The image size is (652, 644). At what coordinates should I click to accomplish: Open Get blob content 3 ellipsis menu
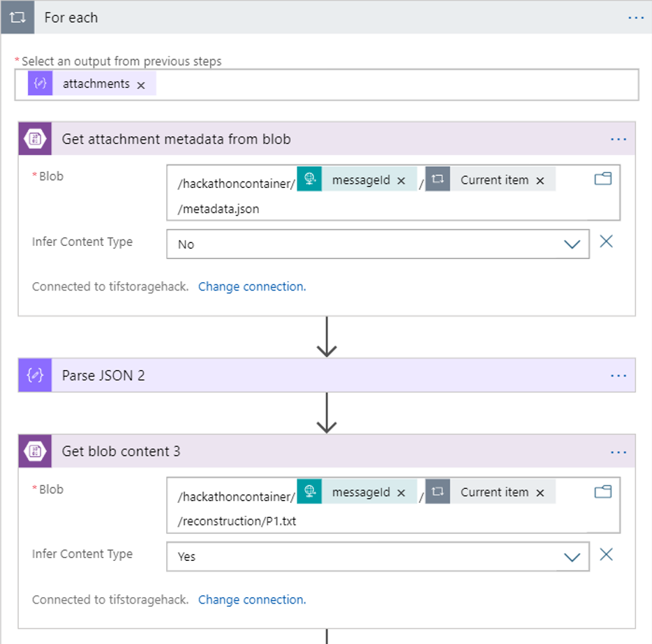(618, 452)
